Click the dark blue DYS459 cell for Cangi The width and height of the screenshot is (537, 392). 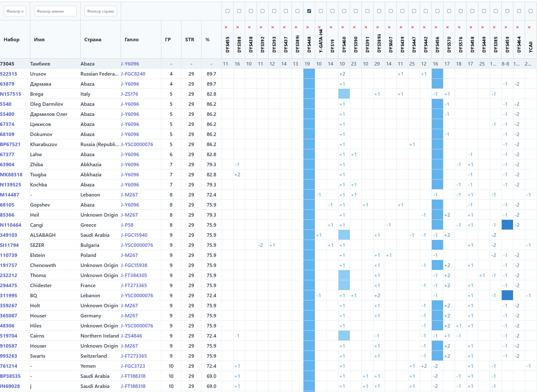[x=507, y=225]
